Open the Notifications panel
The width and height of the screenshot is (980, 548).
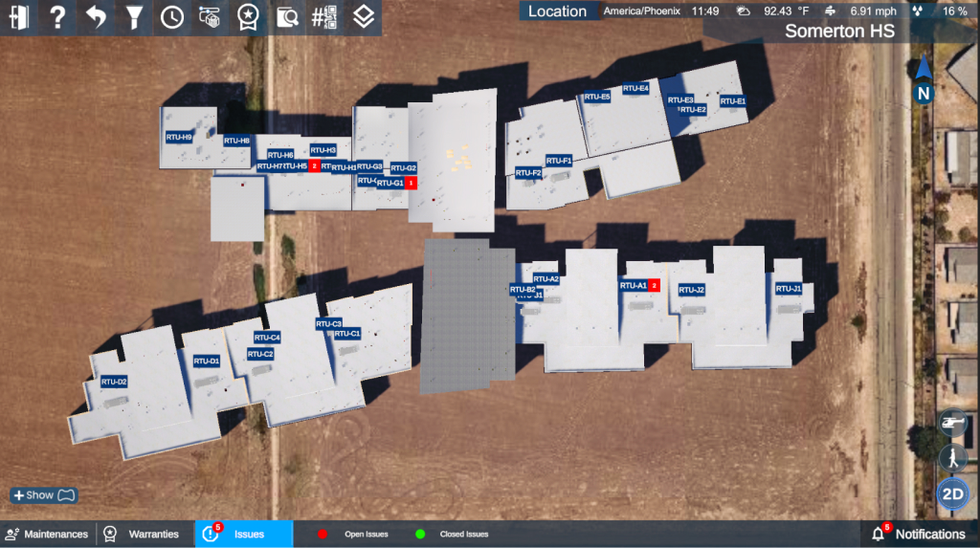coord(919,534)
